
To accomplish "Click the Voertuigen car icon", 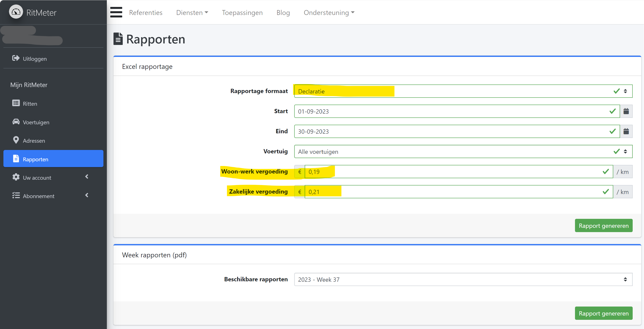I will 16,122.
